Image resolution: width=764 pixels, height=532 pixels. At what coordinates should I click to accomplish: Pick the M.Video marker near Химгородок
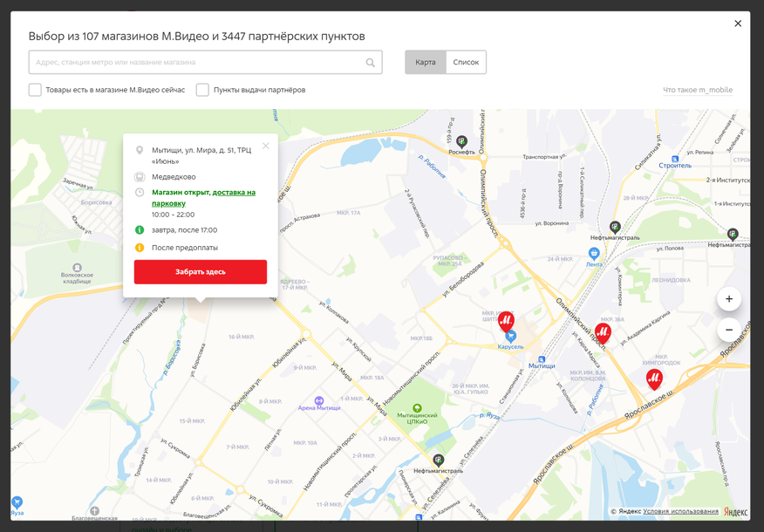pyautogui.click(x=654, y=379)
